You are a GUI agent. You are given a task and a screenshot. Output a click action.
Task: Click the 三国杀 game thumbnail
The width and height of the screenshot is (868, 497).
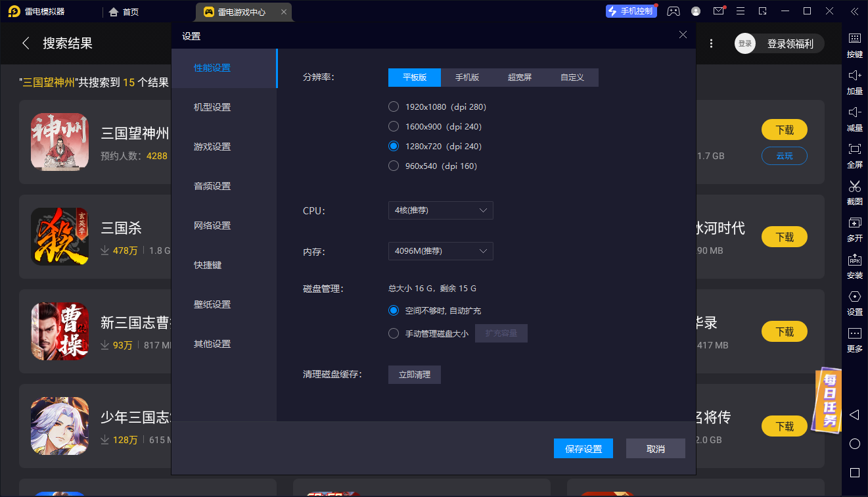tap(59, 237)
